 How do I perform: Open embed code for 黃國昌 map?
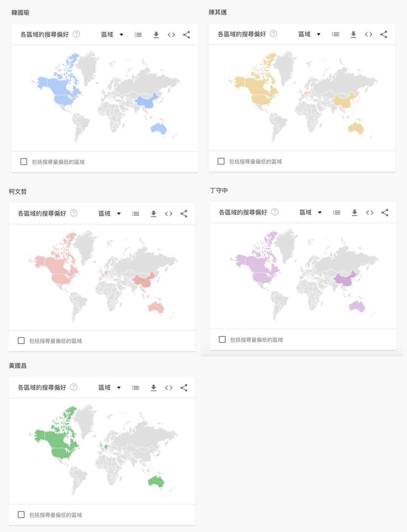coord(169,388)
